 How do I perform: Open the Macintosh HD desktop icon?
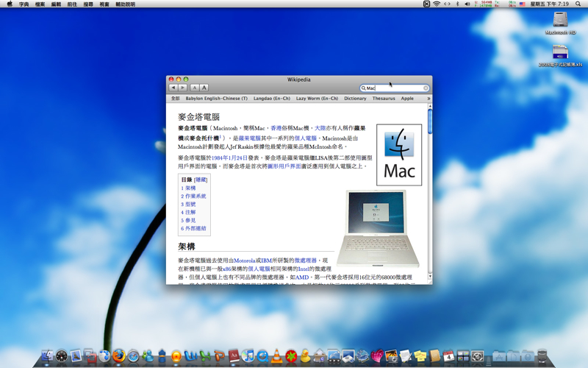[x=560, y=20]
